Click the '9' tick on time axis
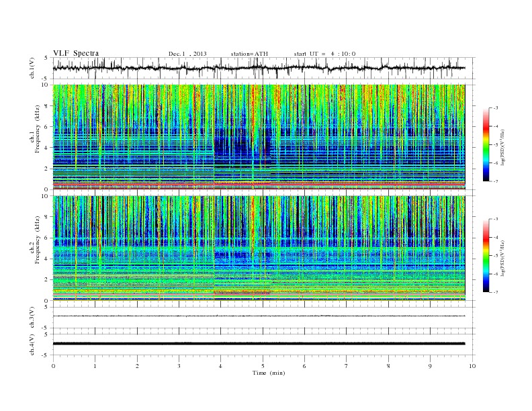 (430, 366)
